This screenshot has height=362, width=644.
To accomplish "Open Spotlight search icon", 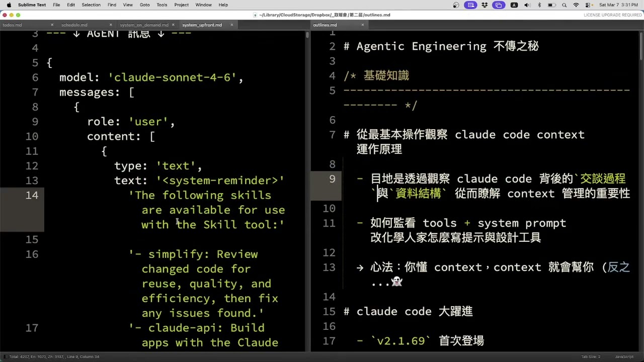I will [564, 5].
